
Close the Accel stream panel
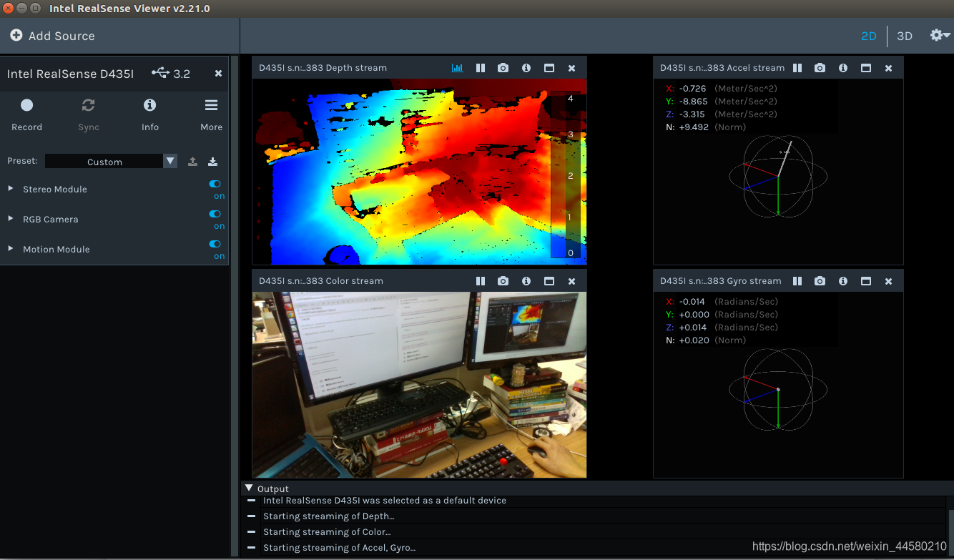point(888,68)
